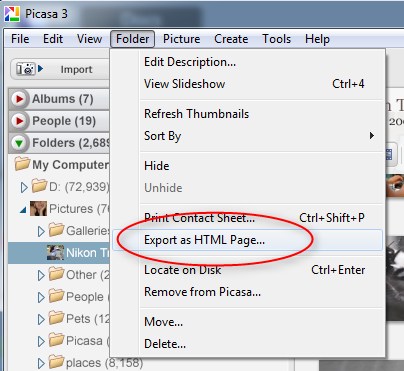This screenshot has height=371, width=404.
Task: Open the Edit menu
Action: [53, 39]
